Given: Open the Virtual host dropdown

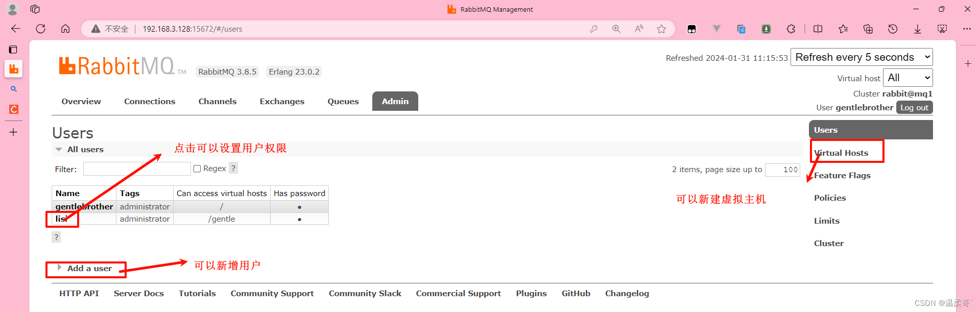Looking at the screenshot, I should point(907,78).
